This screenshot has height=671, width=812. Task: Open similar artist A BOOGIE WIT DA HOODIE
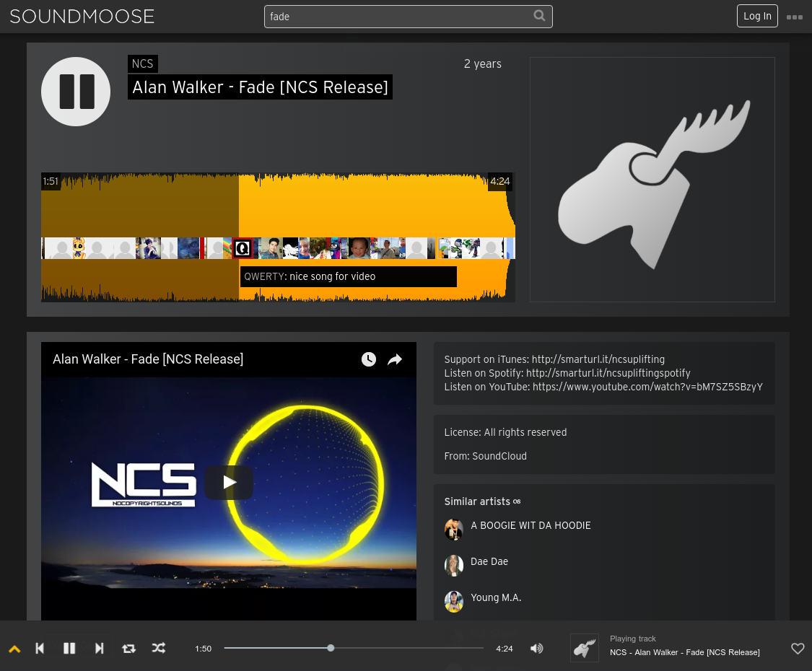coord(531,525)
